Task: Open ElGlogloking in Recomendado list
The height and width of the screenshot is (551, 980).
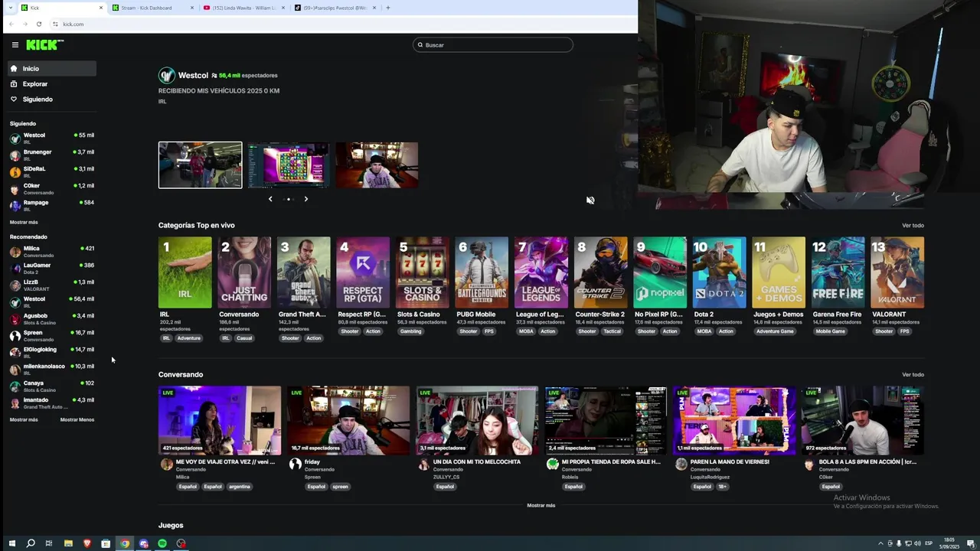Action: 52,352
